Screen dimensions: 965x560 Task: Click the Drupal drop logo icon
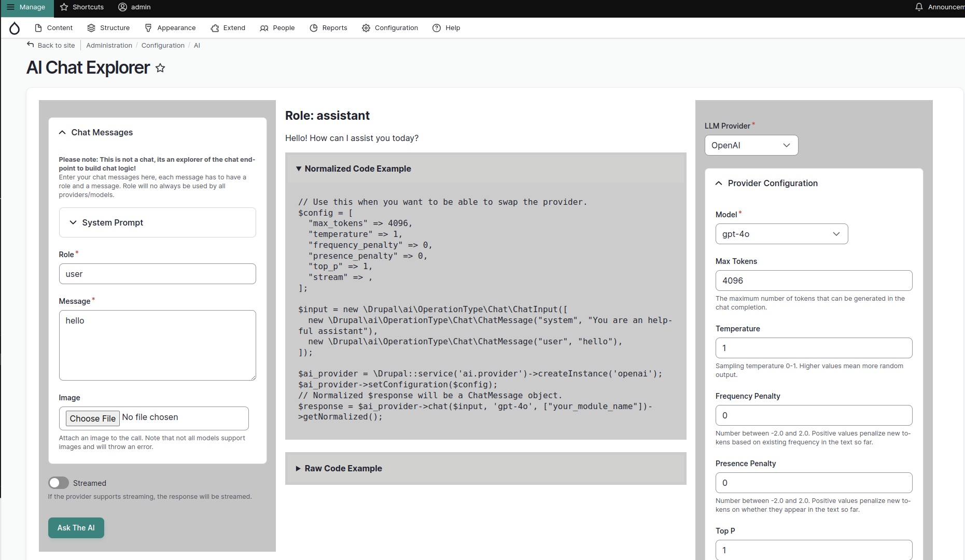tap(15, 28)
